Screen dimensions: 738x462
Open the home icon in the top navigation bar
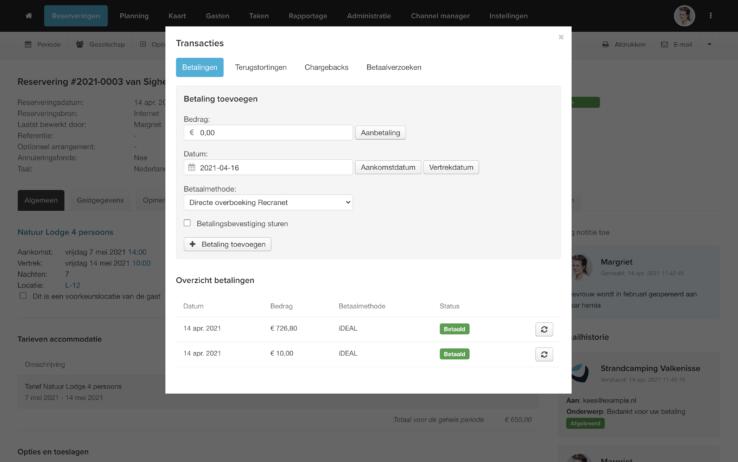(29, 16)
